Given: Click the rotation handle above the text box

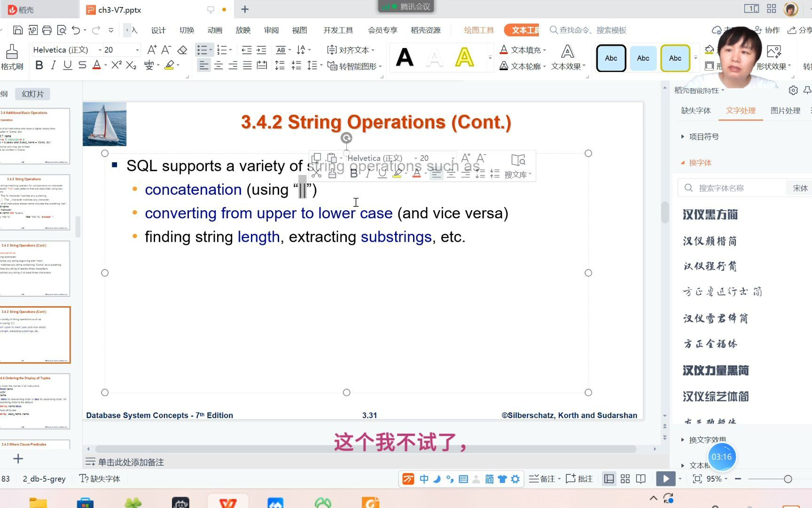Looking at the screenshot, I should [x=346, y=138].
